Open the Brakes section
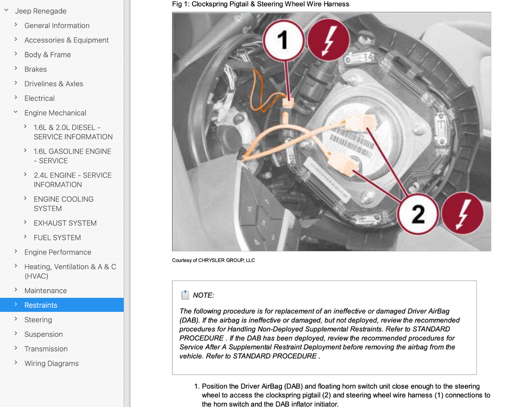 [x=35, y=69]
